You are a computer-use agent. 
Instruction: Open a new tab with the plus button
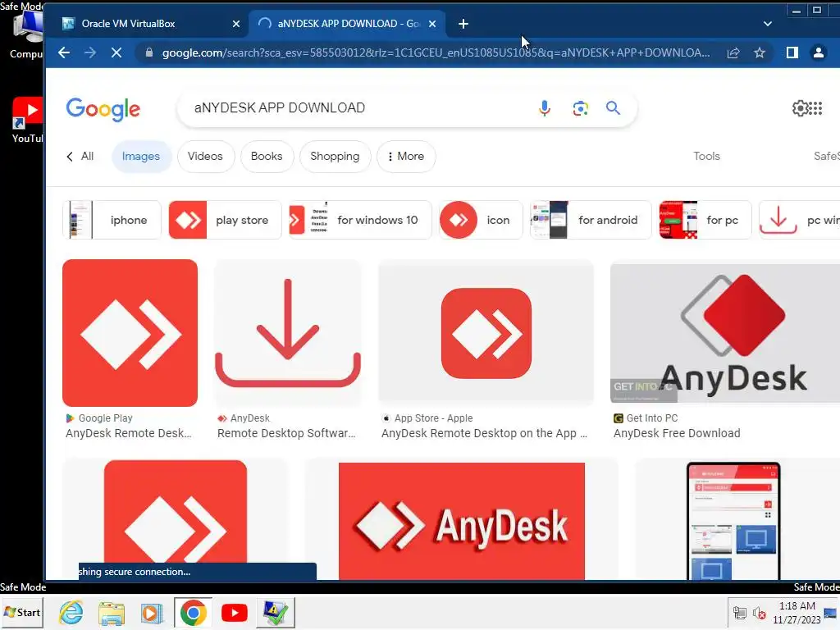(463, 24)
